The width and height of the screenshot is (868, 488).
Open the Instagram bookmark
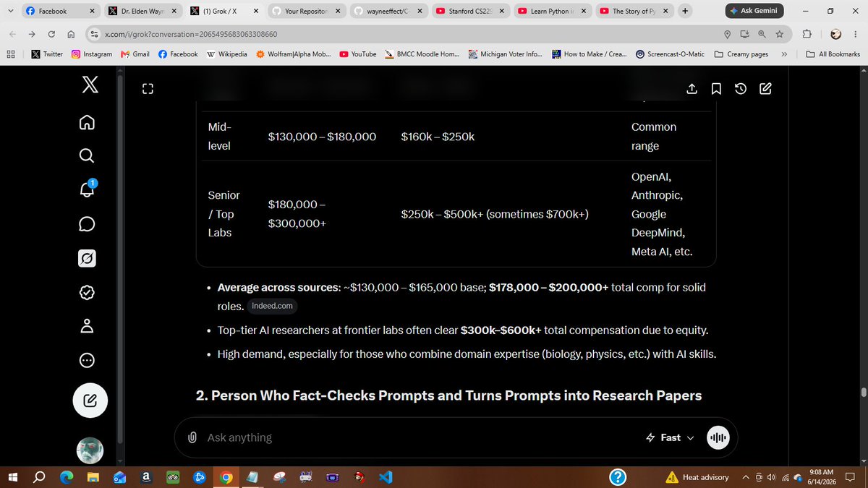[x=93, y=54]
